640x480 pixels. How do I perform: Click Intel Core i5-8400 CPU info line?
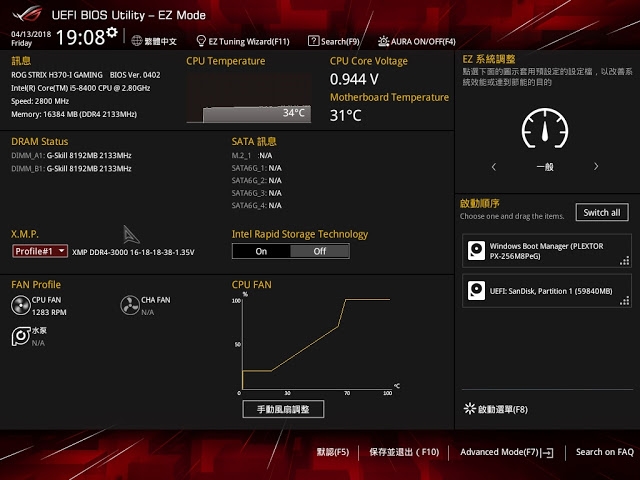coord(80,88)
